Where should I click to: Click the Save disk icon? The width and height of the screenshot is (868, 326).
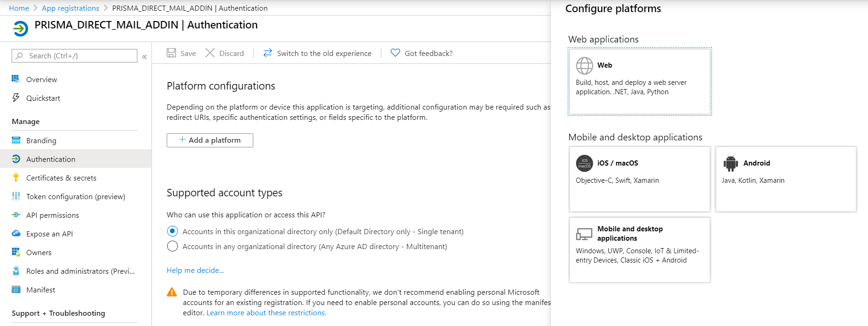tap(171, 53)
